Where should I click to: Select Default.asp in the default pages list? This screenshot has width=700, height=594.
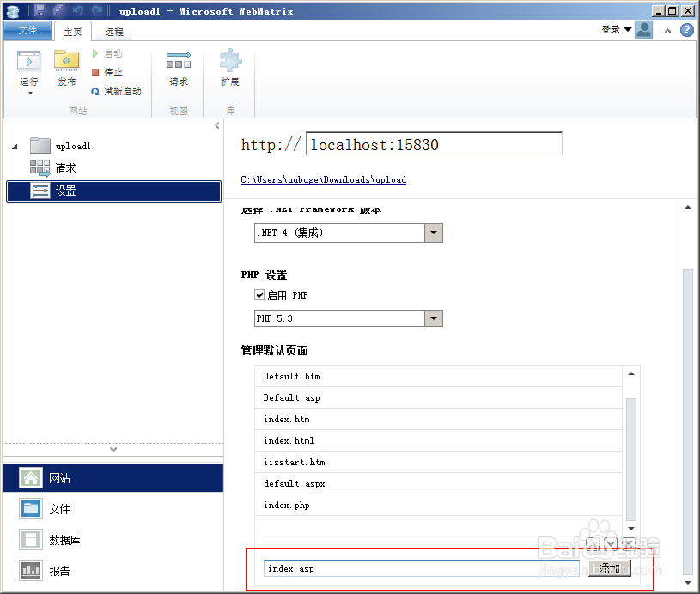pyautogui.click(x=438, y=397)
